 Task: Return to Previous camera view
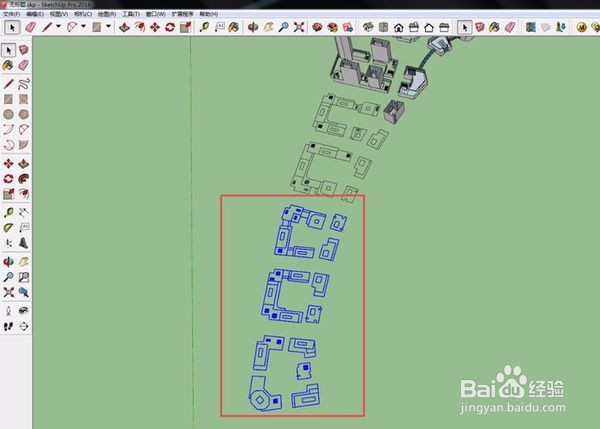coord(24,292)
